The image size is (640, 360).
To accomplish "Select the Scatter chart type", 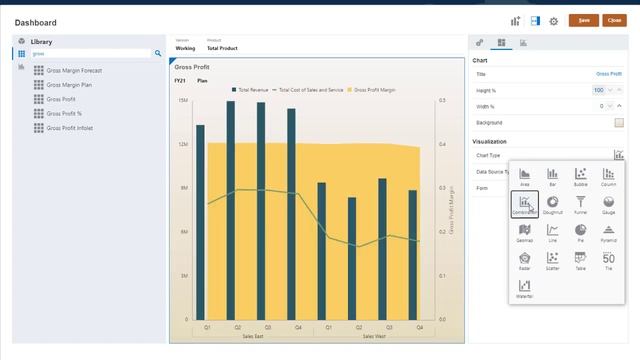I will point(552,260).
